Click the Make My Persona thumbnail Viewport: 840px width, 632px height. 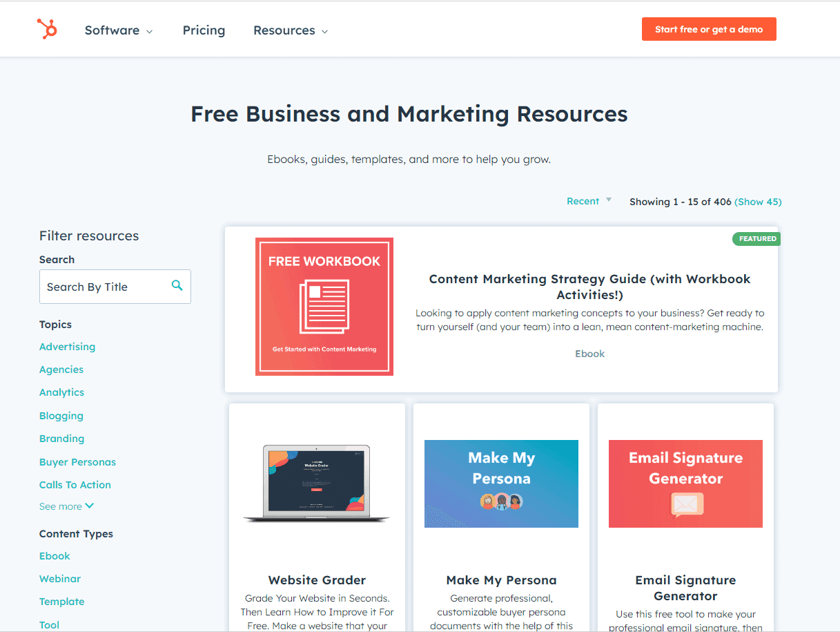pyautogui.click(x=501, y=483)
